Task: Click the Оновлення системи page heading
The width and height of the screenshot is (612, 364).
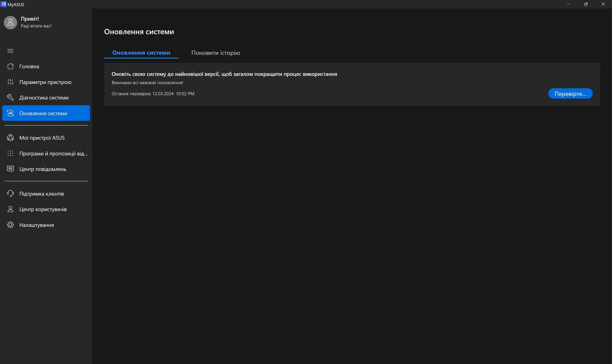Action: pos(139,32)
